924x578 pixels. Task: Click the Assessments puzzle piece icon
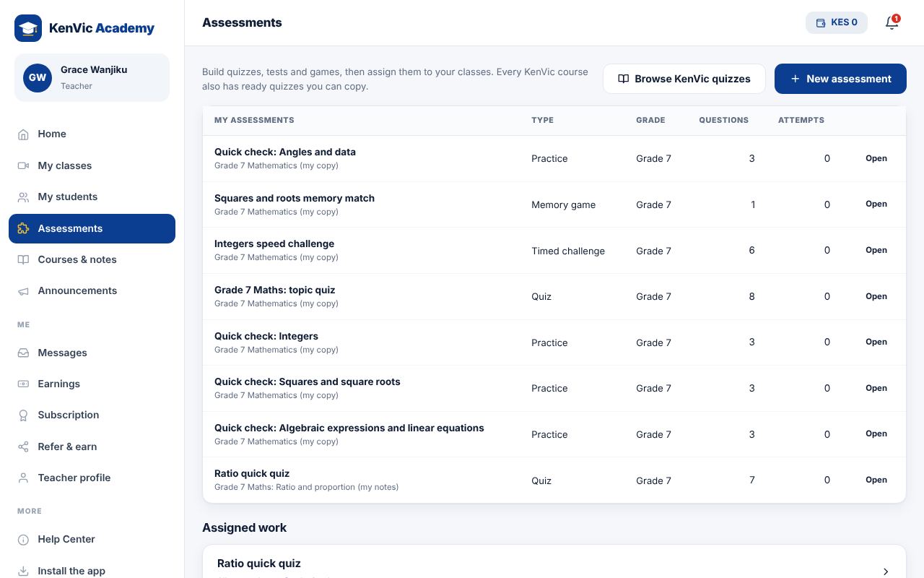click(23, 228)
